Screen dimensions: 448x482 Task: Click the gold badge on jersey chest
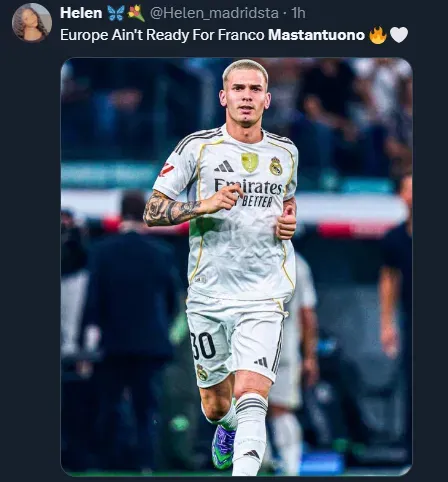pyautogui.click(x=250, y=162)
